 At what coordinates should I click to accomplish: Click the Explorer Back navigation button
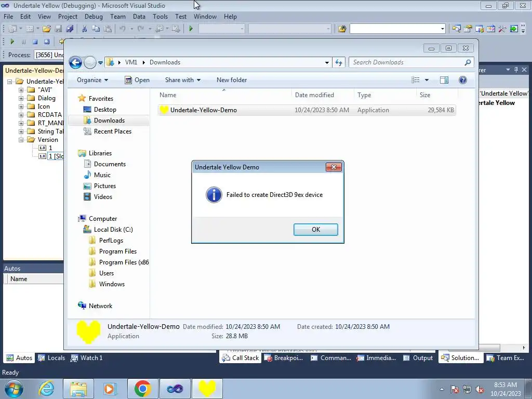tap(75, 62)
